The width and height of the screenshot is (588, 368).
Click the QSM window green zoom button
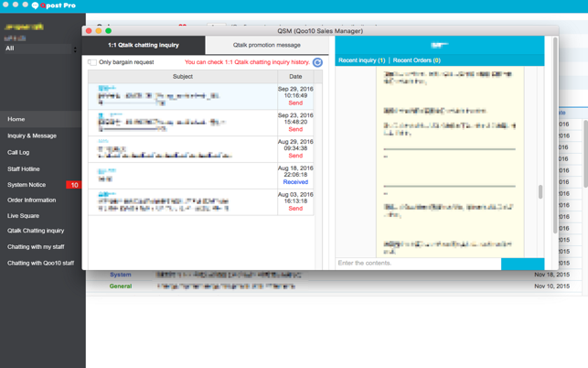pyautogui.click(x=109, y=31)
